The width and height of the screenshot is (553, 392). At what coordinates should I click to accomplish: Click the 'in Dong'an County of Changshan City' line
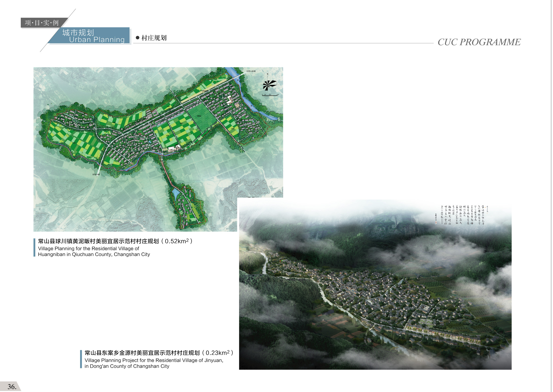click(127, 367)
